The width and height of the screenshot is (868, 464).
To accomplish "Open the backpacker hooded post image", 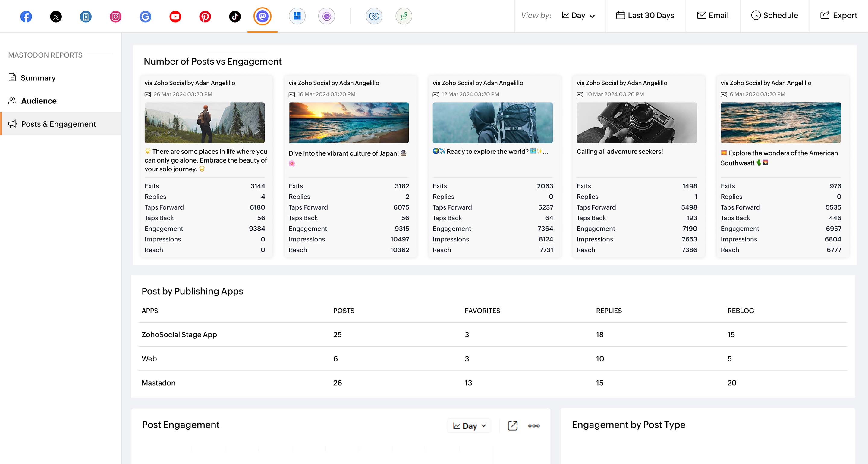I will [493, 123].
